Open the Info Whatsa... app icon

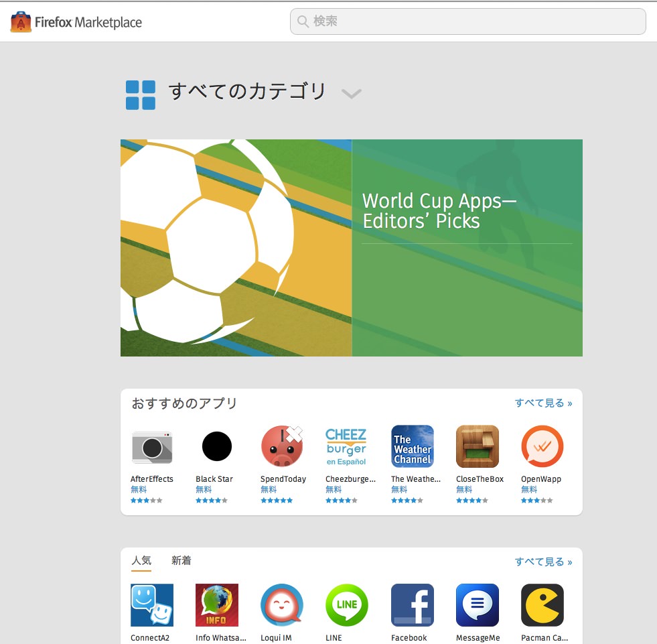pos(216,605)
